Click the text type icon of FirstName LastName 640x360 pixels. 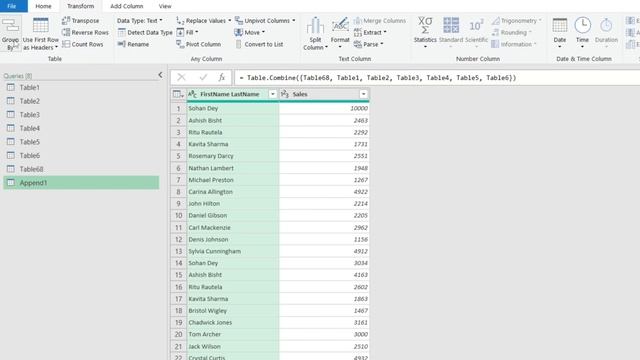click(x=193, y=94)
